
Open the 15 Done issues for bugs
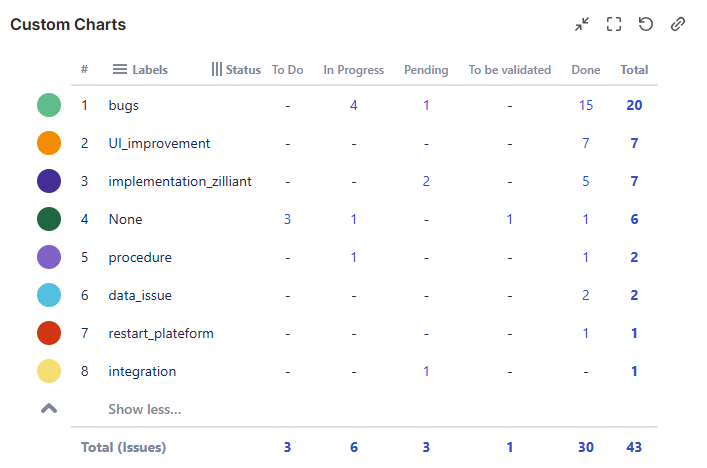point(586,105)
